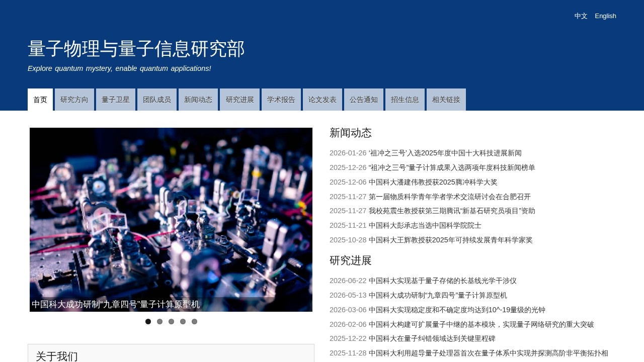Open the 研究进展 section heading
Screen dimensions: 644x362
pyautogui.click(x=351, y=260)
